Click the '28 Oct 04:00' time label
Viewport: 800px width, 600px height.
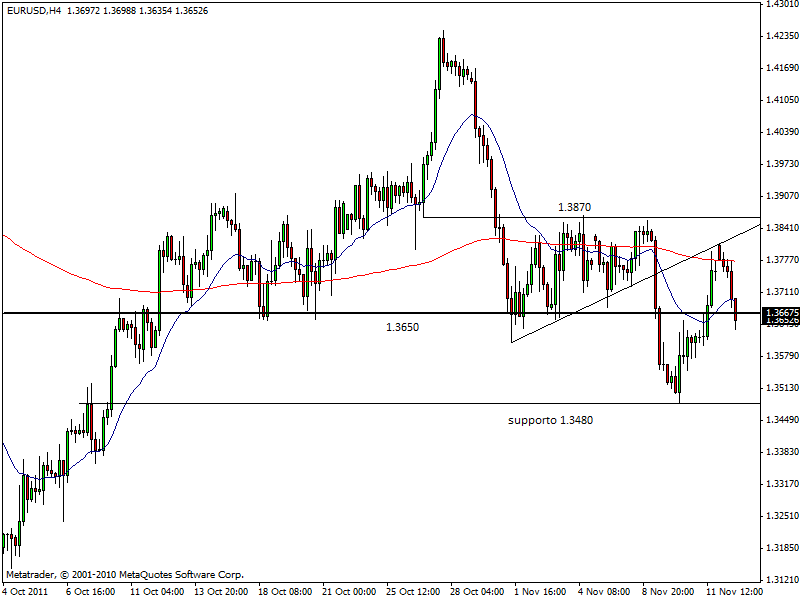[478, 591]
